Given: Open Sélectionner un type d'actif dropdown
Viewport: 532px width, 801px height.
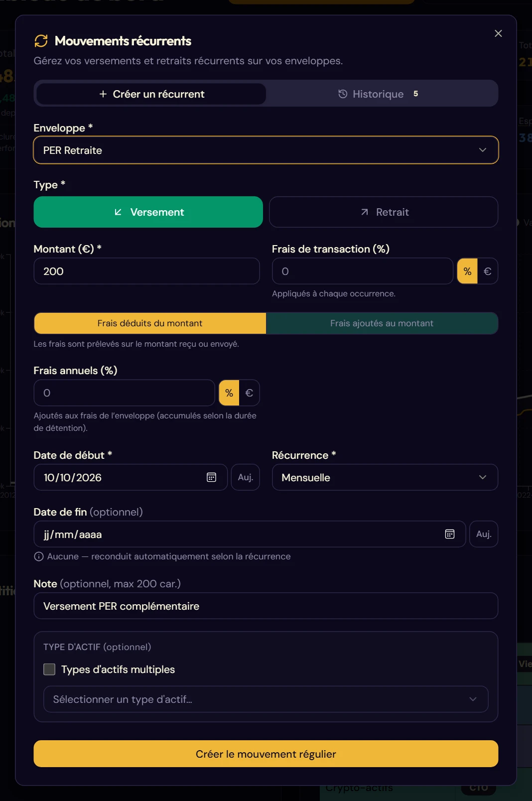Looking at the screenshot, I should [x=266, y=699].
